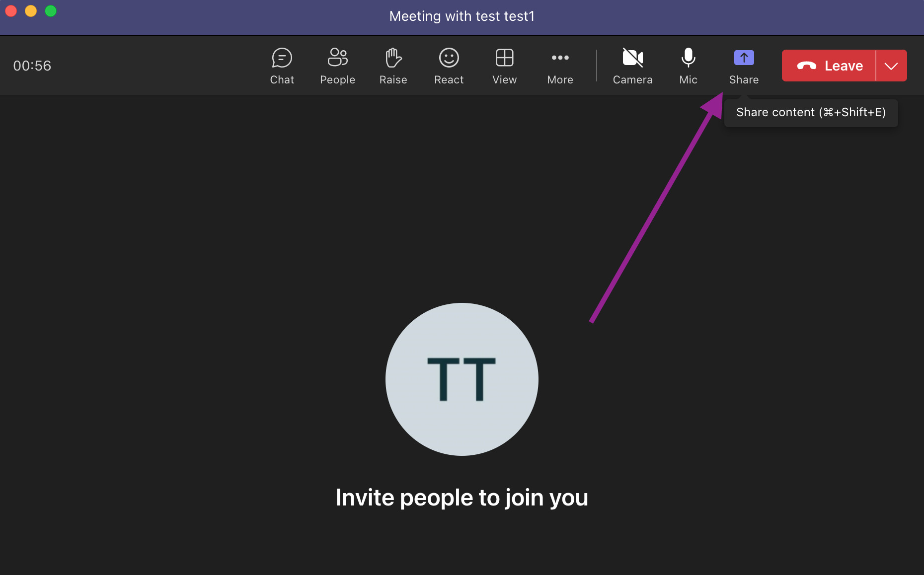Image resolution: width=924 pixels, height=575 pixels.
Task: Click the purple arrow pointing to Share
Action: pyautogui.click(x=656, y=209)
